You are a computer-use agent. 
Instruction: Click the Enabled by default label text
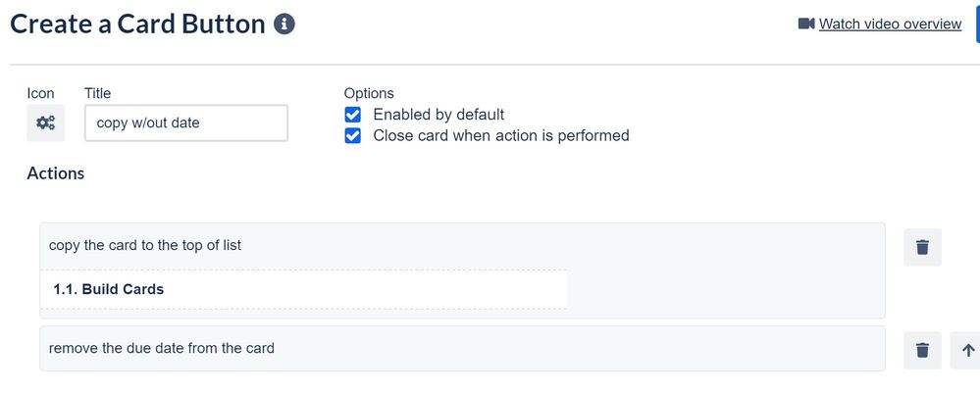pyautogui.click(x=438, y=115)
